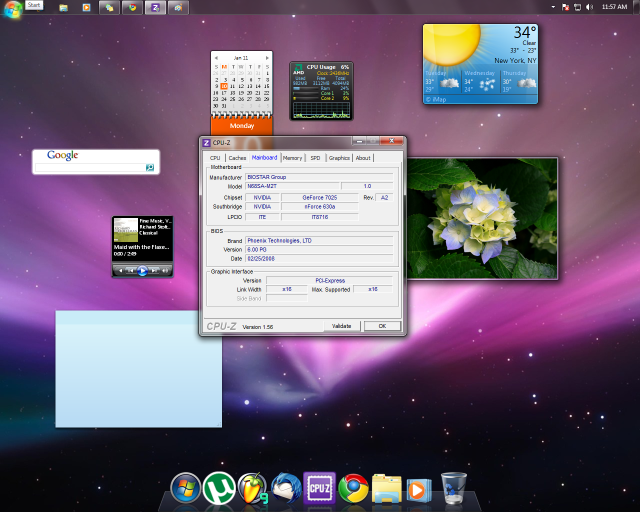The image size is (640, 512).
Task: Click the nForce 630a southbridge value
Action: [320, 207]
